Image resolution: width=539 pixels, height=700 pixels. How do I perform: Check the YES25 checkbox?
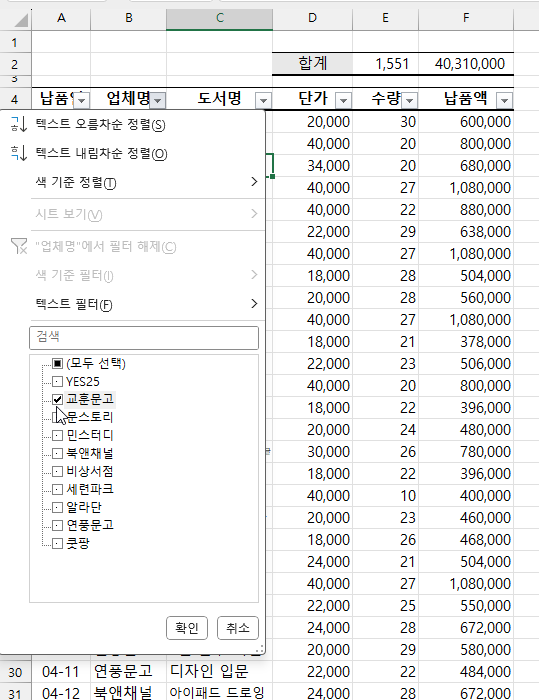coord(57,382)
